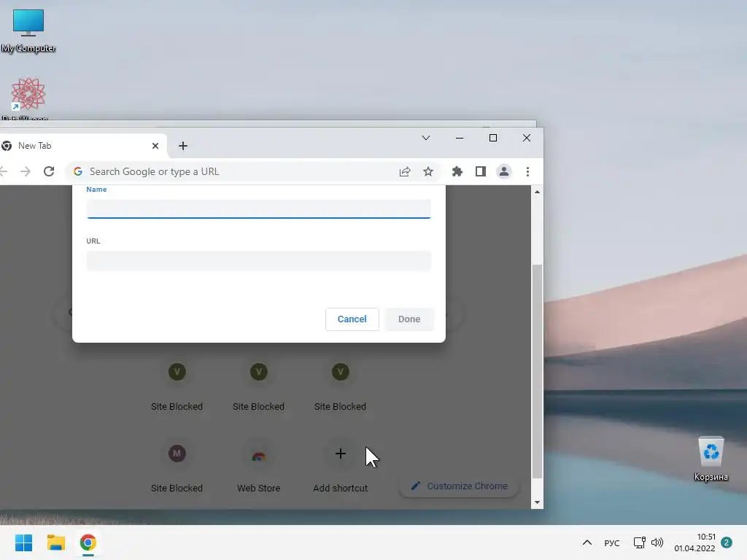
Task: Open File Explorer from taskbar
Action: coord(55,542)
